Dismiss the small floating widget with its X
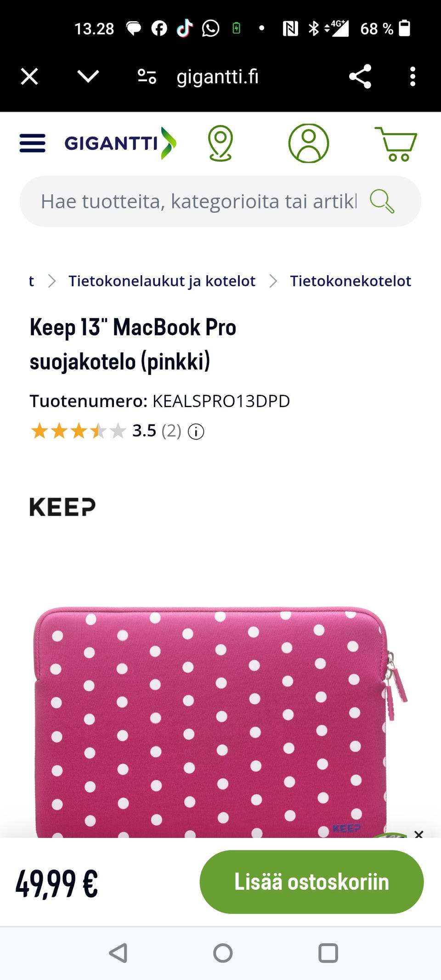This screenshot has height=980, width=441. pos(418,834)
